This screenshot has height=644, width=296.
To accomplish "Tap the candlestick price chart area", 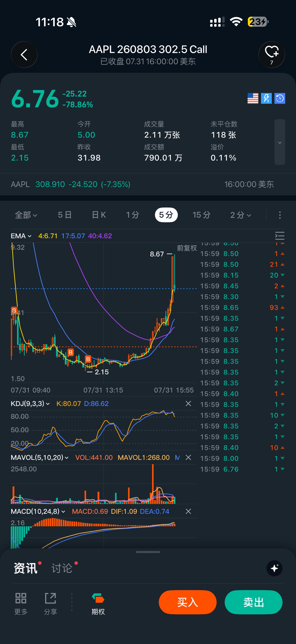I will tap(104, 313).
